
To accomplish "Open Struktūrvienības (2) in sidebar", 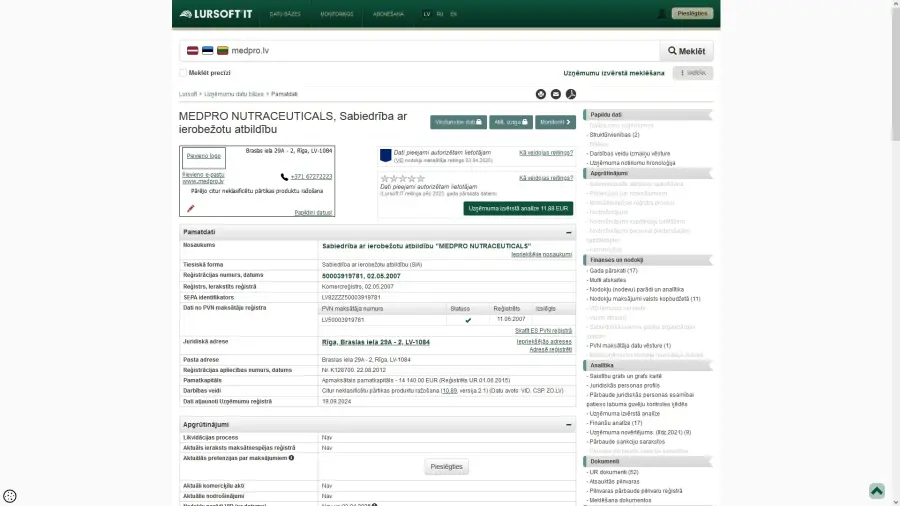I will 614,135.
